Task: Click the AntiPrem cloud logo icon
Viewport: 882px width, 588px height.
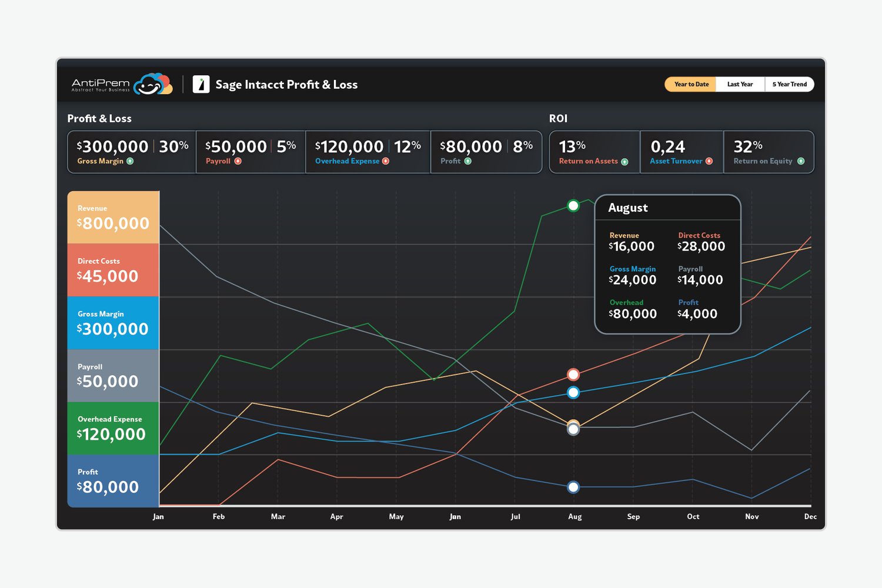Action: pos(153,84)
